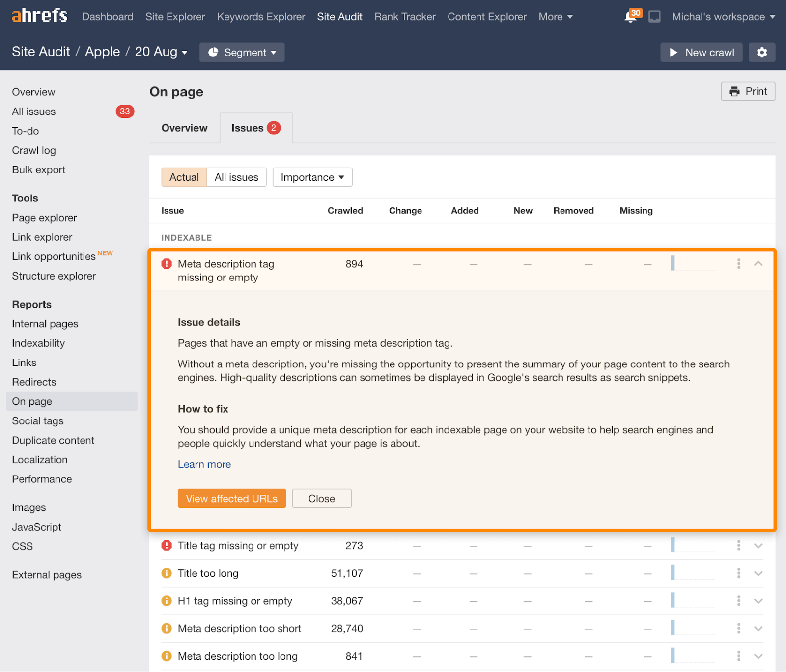The width and height of the screenshot is (786, 672).
Task: Open the notifications bell icon
Action: (631, 17)
